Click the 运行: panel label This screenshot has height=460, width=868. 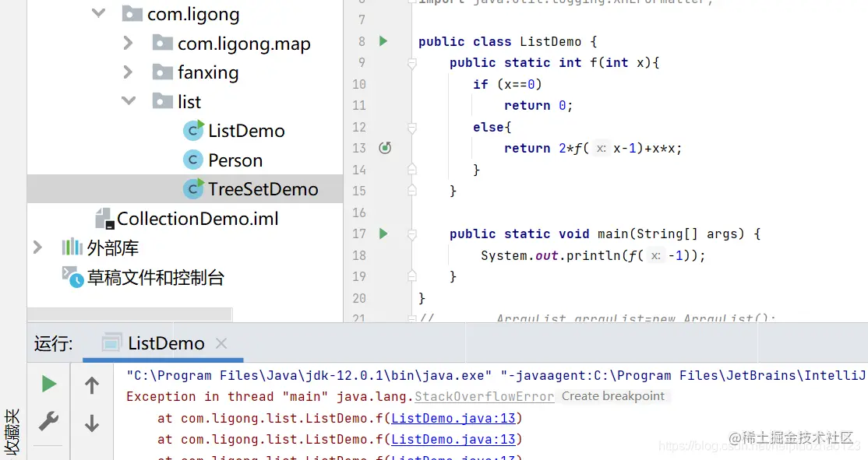[x=53, y=343]
